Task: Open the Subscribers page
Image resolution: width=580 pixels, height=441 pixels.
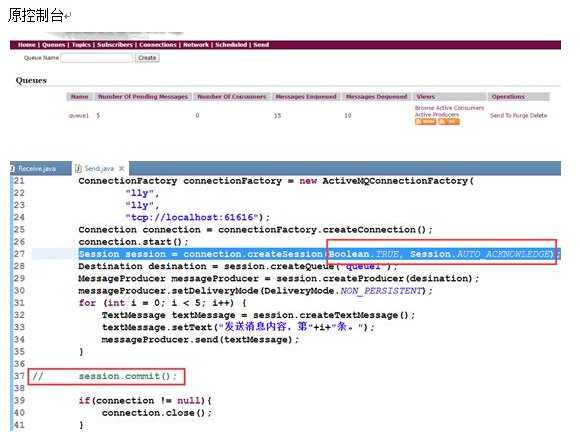Action: (x=115, y=45)
